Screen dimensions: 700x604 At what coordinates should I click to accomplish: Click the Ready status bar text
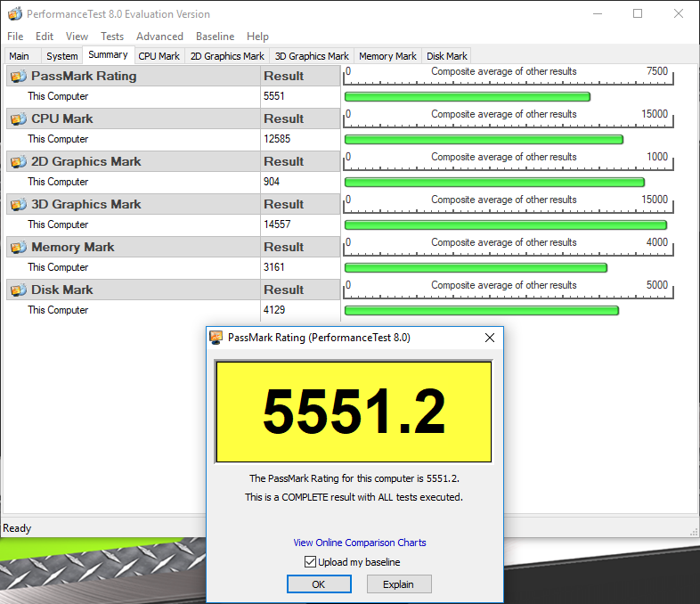17,528
